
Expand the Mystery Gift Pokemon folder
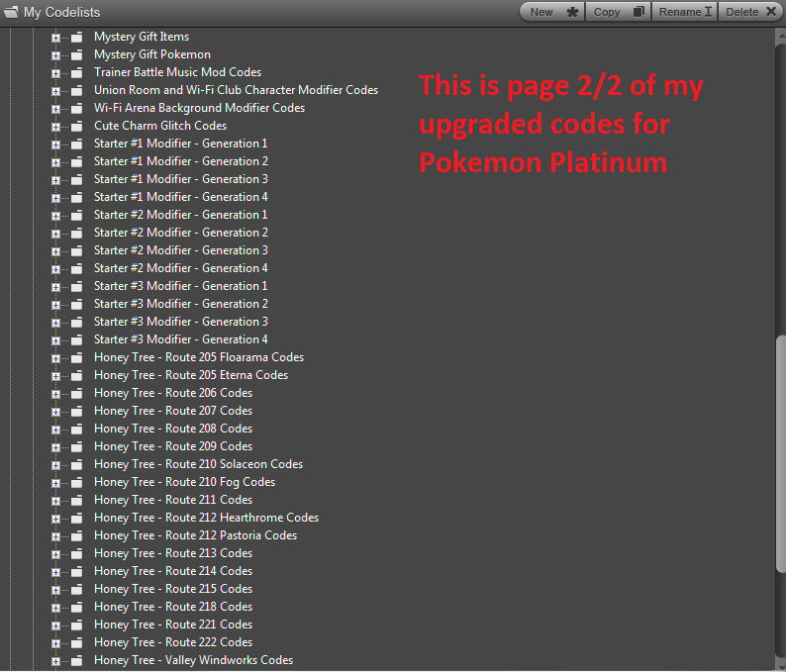[x=55, y=55]
